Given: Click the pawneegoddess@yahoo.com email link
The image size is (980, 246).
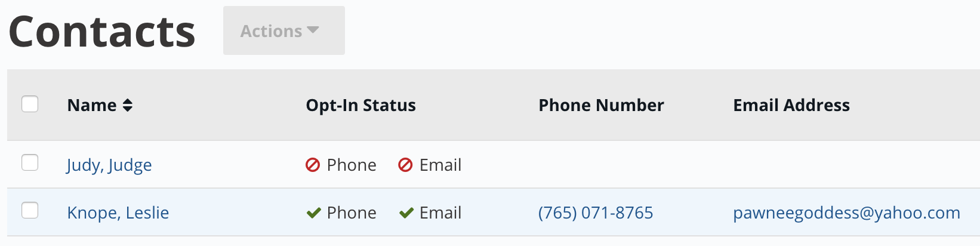Looking at the screenshot, I should 846,213.
